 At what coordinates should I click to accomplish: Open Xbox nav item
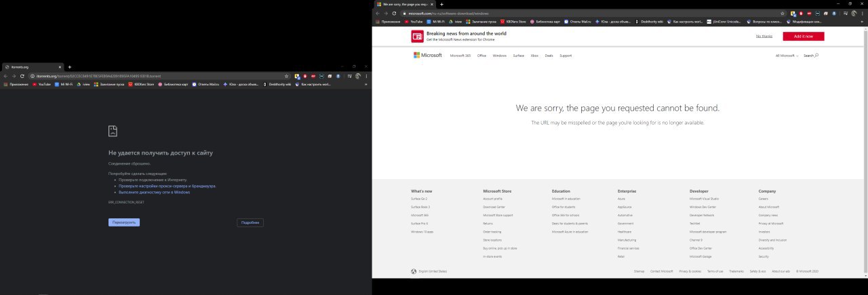534,56
